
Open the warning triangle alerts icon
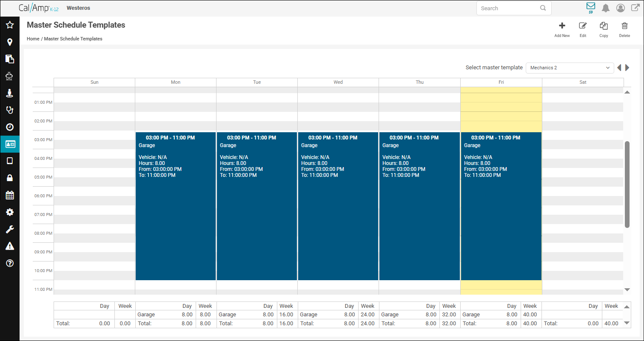pyautogui.click(x=10, y=246)
